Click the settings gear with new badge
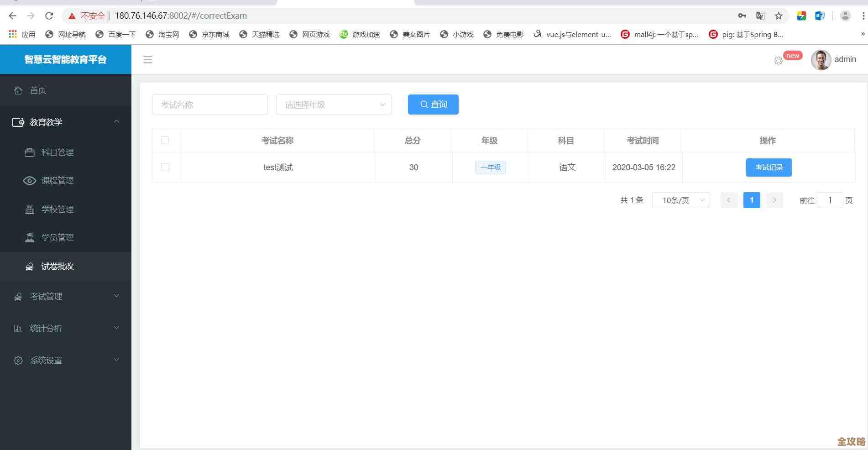This screenshot has width=868, height=450. 778,60
